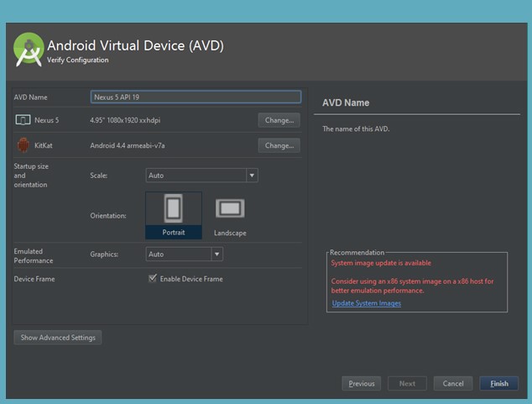The image size is (532, 404).
Task: Select the Landscape orientation icon
Action: (x=230, y=208)
